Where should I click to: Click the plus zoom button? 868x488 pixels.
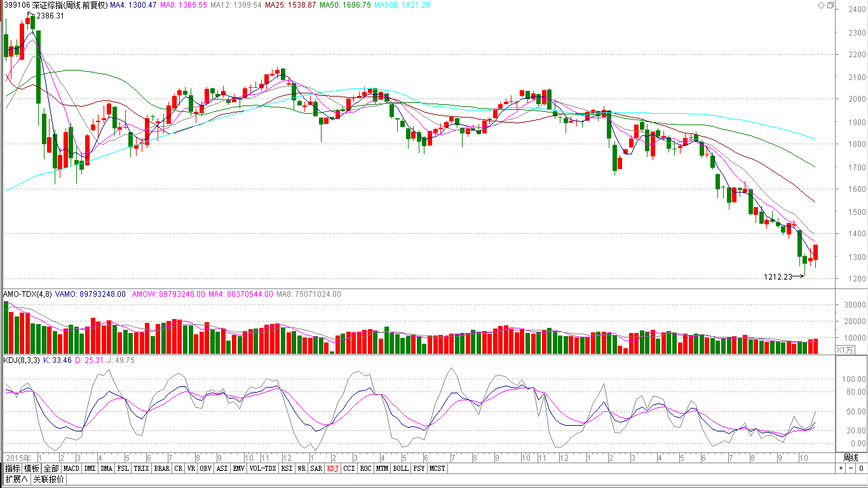tap(841, 468)
